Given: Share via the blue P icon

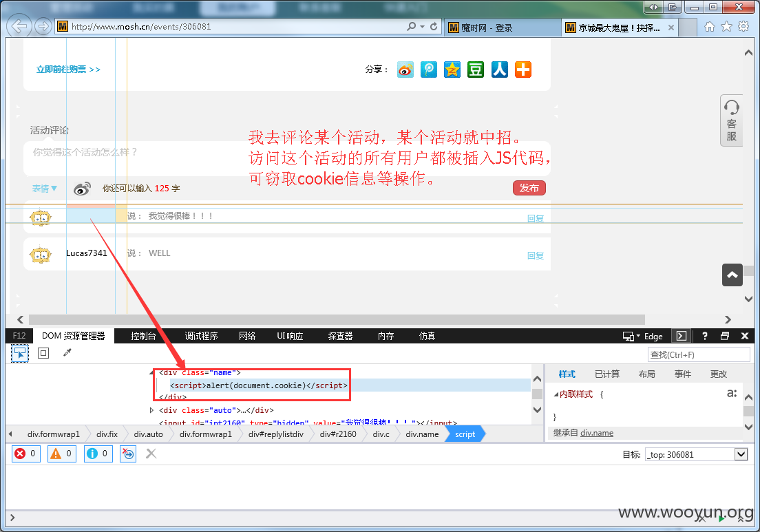Looking at the screenshot, I should pos(428,70).
